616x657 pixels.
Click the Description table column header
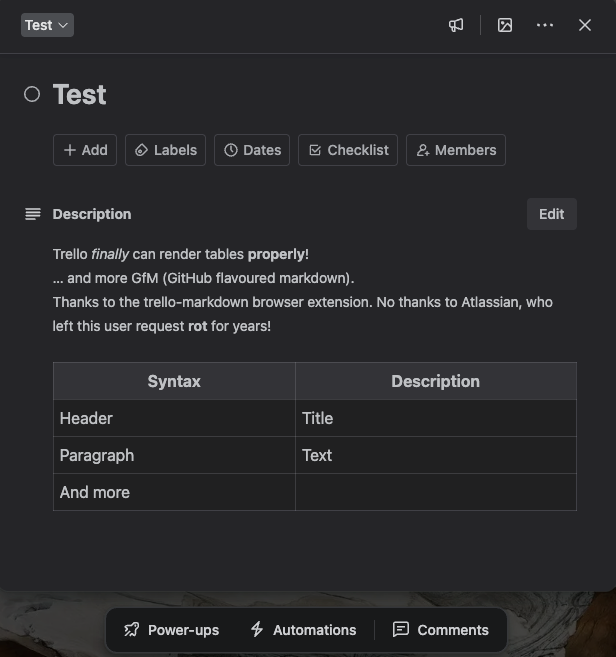pyautogui.click(x=436, y=381)
